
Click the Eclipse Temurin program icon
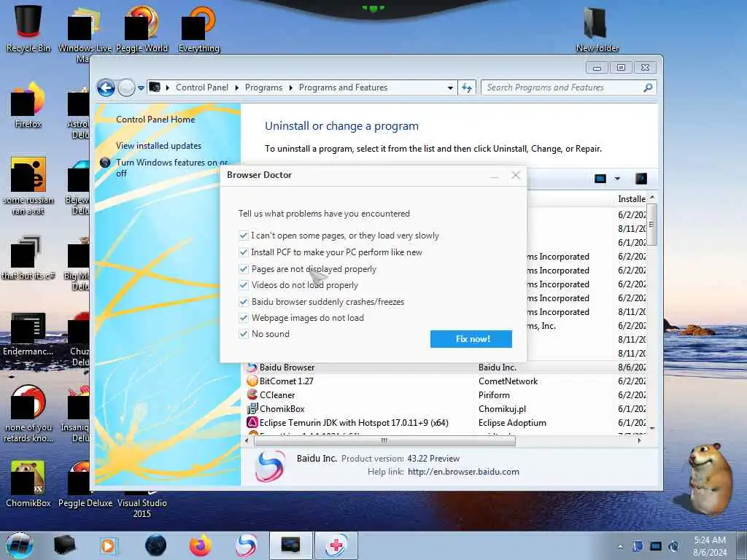(252, 422)
